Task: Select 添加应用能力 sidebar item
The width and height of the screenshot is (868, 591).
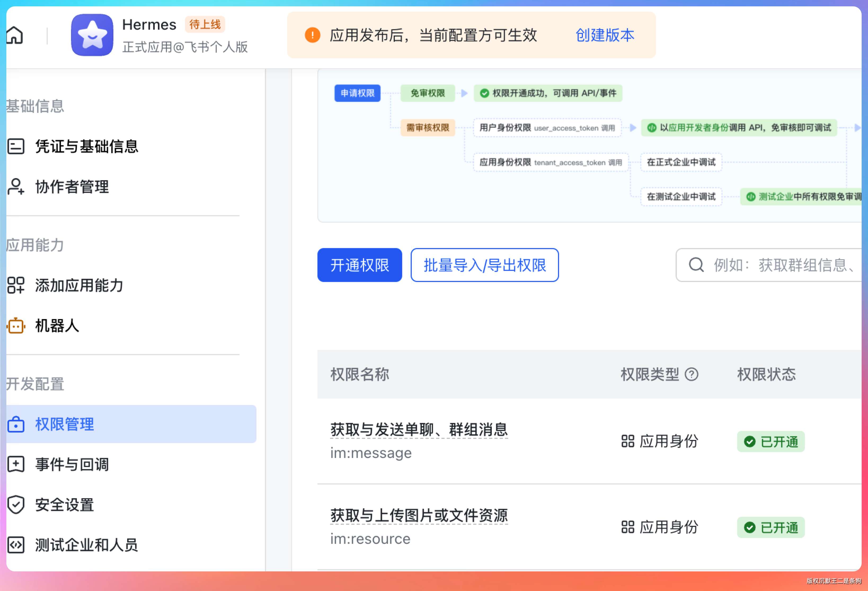Action: click(79, 285)
